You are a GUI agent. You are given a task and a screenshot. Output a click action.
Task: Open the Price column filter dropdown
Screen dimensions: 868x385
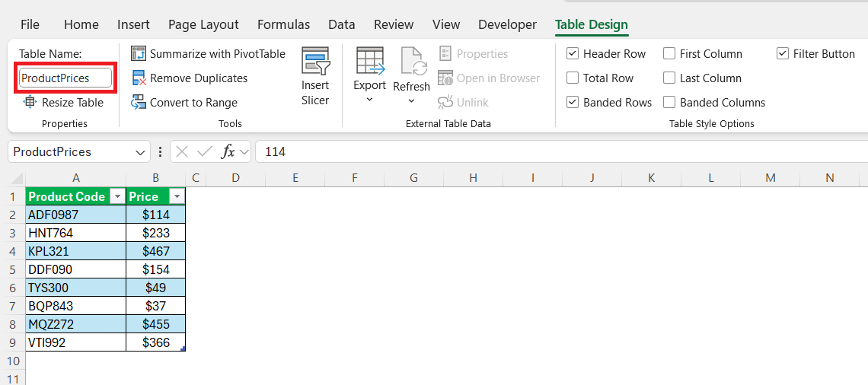pyautogui.click(x=176, y=196)
